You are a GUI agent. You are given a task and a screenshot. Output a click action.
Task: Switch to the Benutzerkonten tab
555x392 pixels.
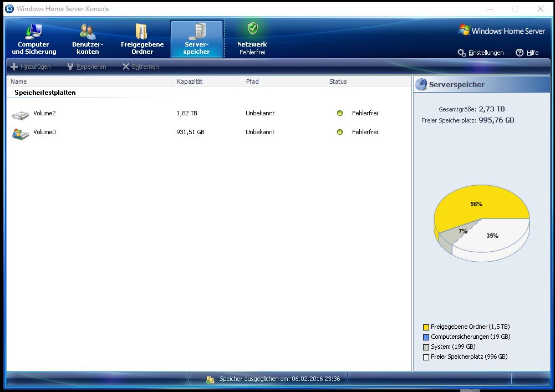point(88,39)
